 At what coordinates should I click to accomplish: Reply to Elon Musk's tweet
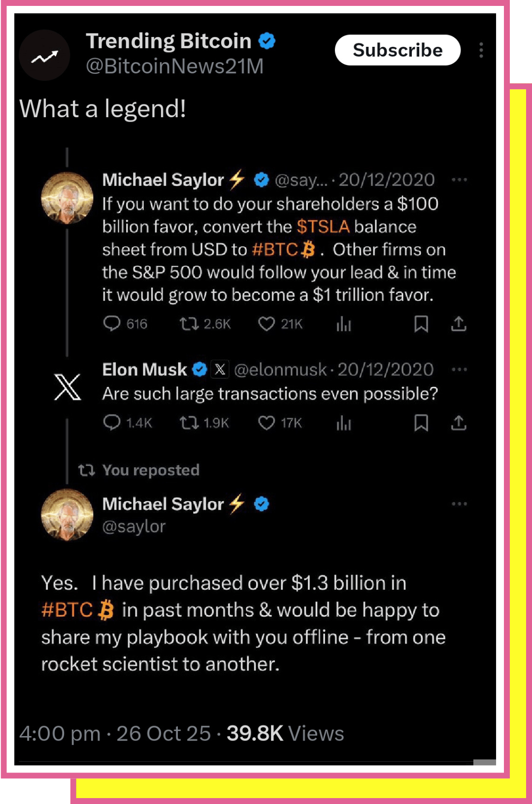click(112, 423)
